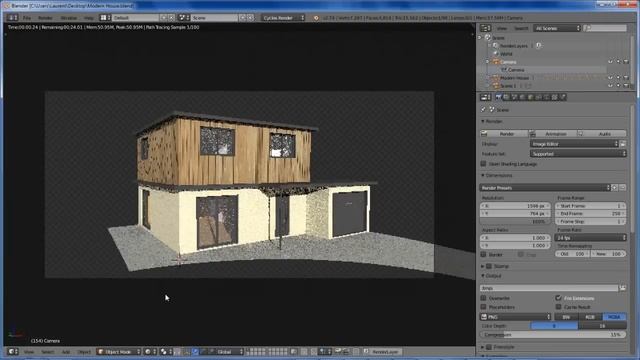
Task: Expand the Stamp panel
Action: [483, 266]
